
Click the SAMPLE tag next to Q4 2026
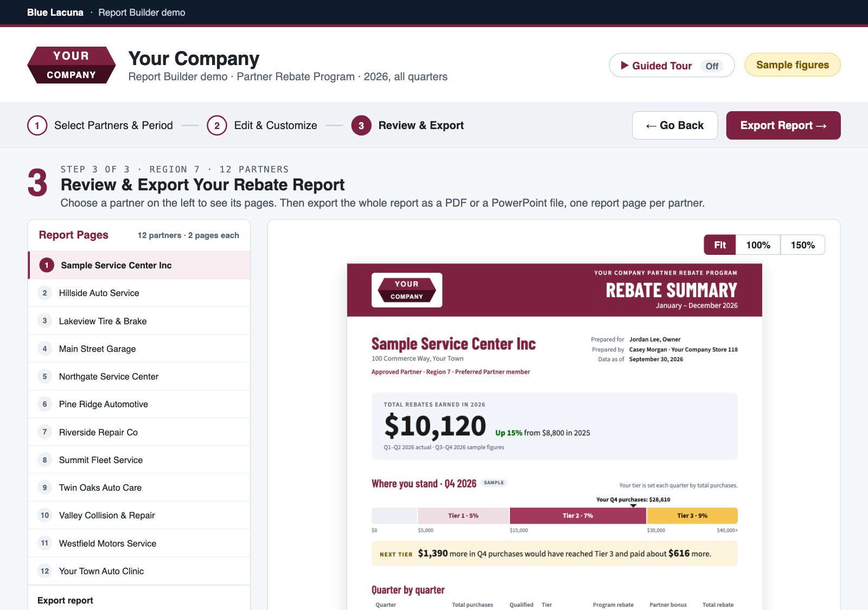(x=494, y=483)
